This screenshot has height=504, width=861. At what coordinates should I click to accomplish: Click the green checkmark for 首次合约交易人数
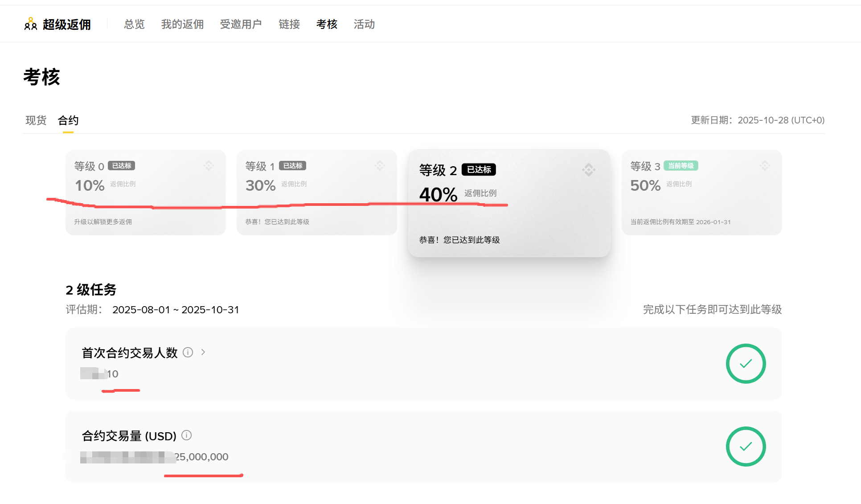746,364
